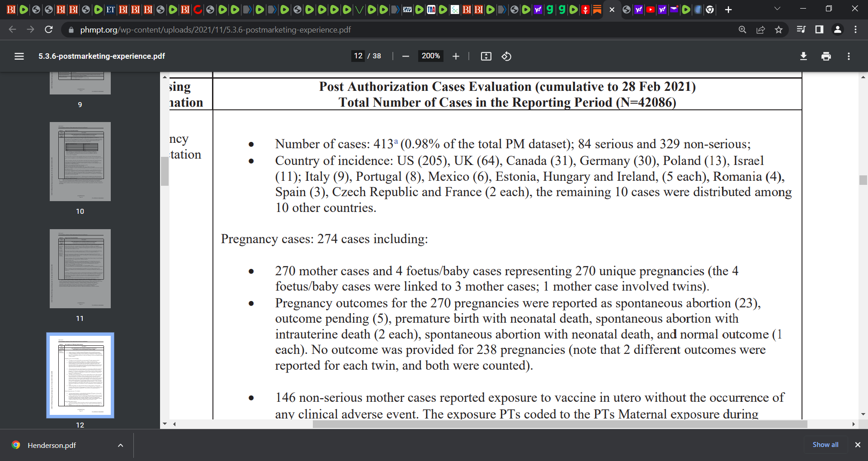Click the address bar URL
This screenshot has width=868, height=461.
pos(215,30)
